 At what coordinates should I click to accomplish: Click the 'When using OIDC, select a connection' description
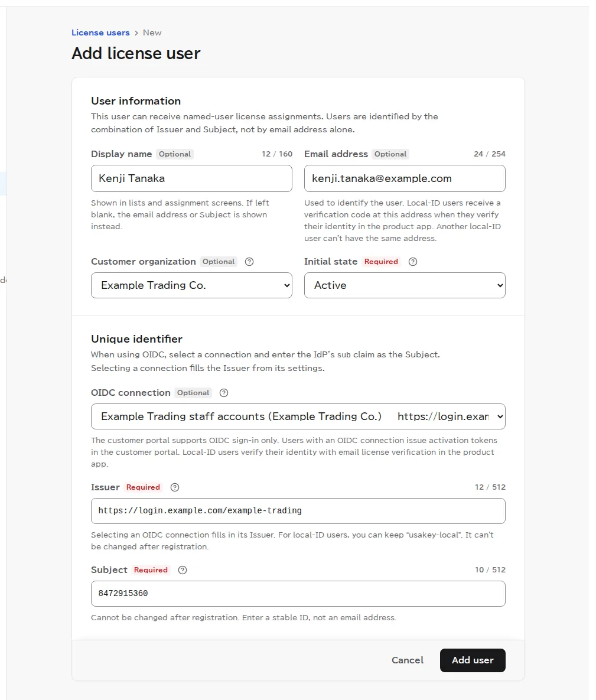(265, 361)
